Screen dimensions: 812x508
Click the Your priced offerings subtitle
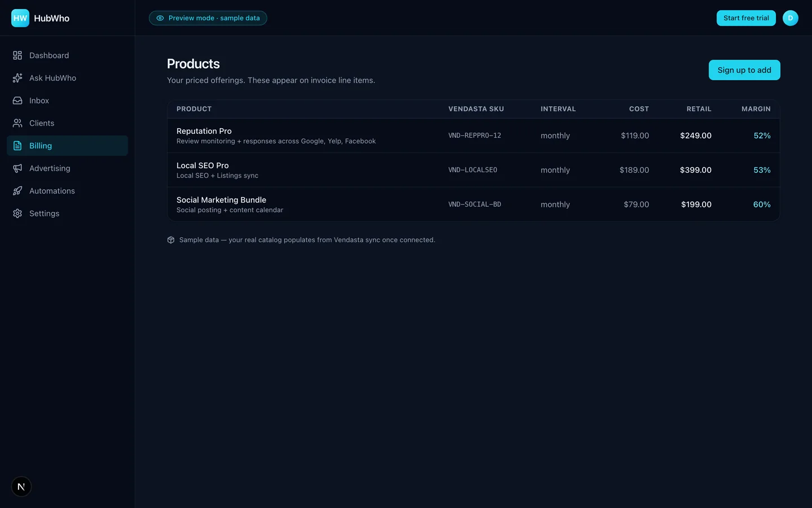click(x=271, y=80)
